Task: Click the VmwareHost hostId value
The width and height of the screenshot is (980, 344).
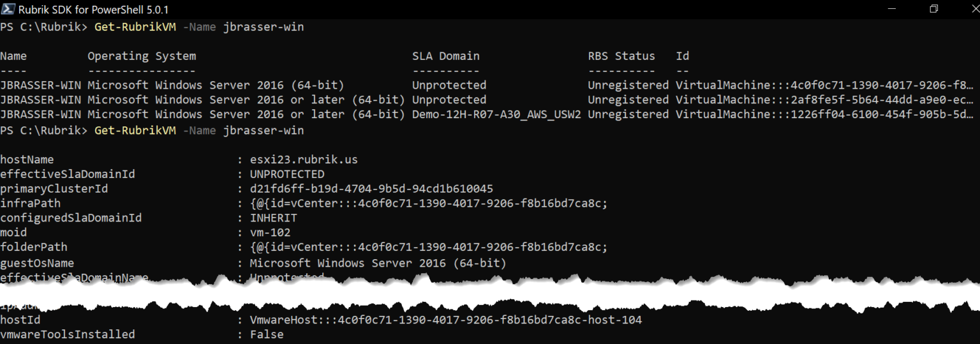Action: 446,320
